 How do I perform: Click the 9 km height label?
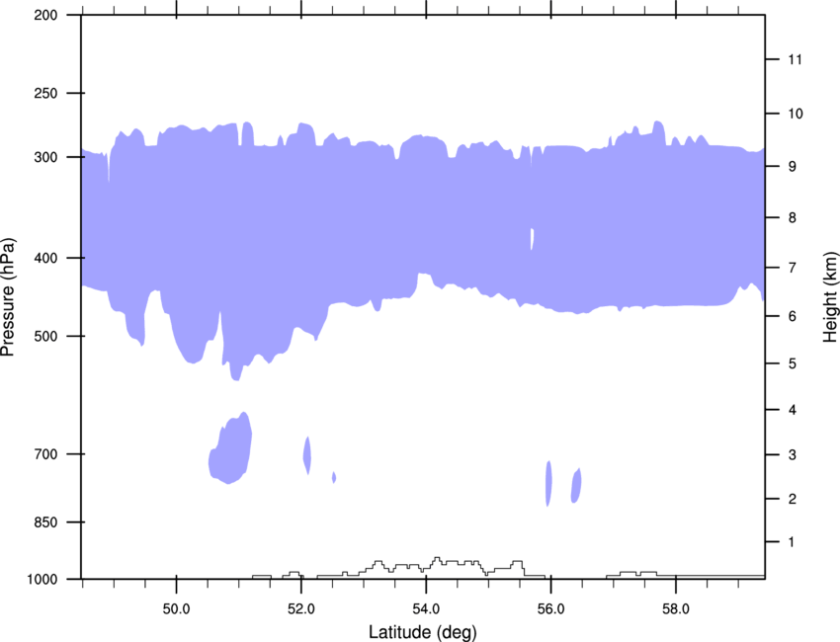[x=792, y=167]
